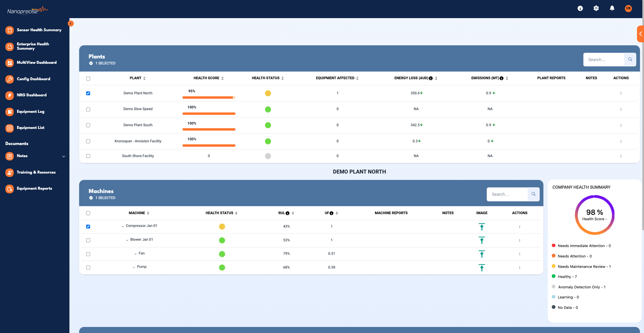The width and height of the screenshot is (644, 333).
Task: Open the actions menu for Demo Slow Speed
Action: [622, 109]
